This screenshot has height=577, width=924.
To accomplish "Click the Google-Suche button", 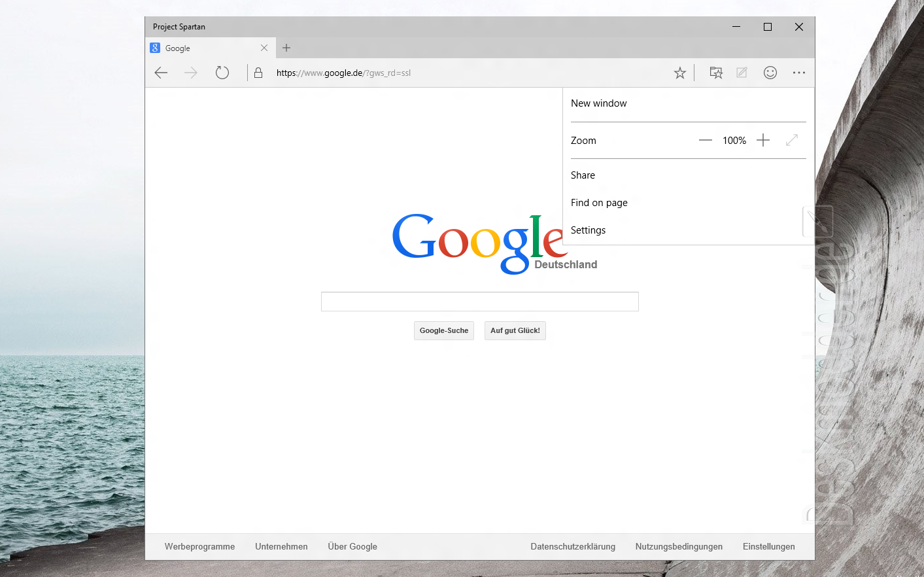I will pyautogui.click(x=444, y=331).
